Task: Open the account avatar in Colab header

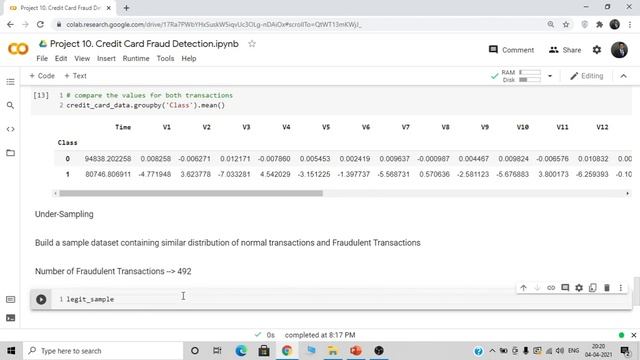Action: (x=619, y=50)
